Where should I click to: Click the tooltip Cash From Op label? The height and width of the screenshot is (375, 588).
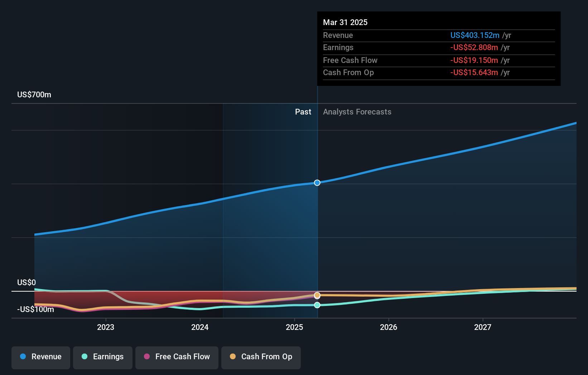(x=348, y=73)
